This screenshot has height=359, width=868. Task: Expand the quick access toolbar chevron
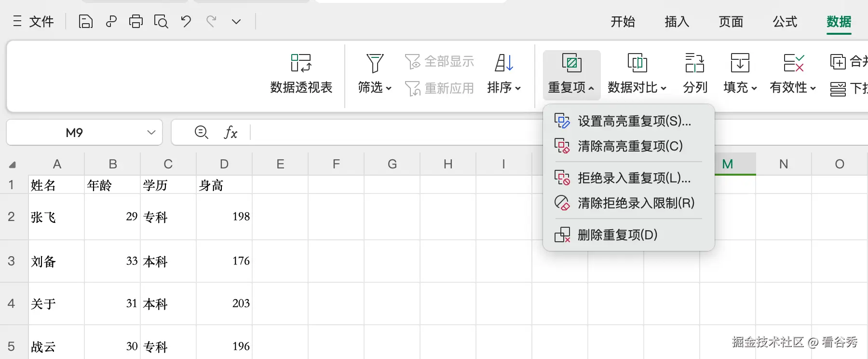(x=236, y=22)
